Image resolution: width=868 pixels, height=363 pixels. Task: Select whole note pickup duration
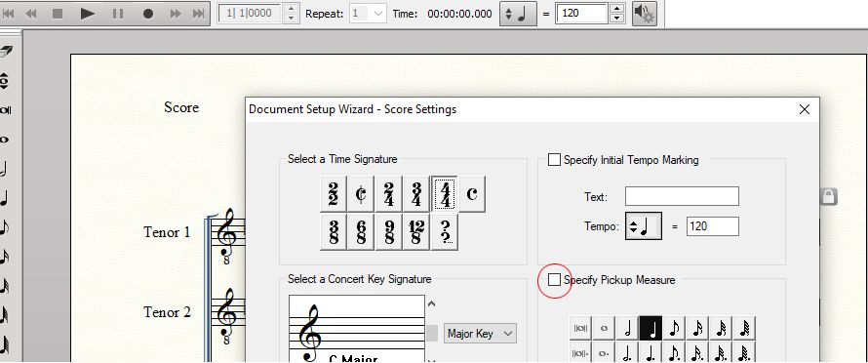coord(604,328)
